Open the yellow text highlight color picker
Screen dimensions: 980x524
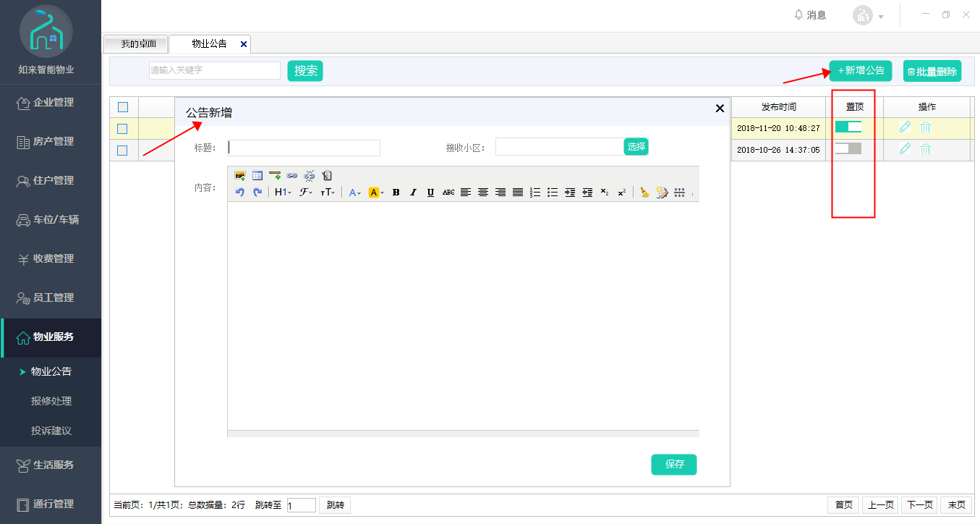pos(376,193)
